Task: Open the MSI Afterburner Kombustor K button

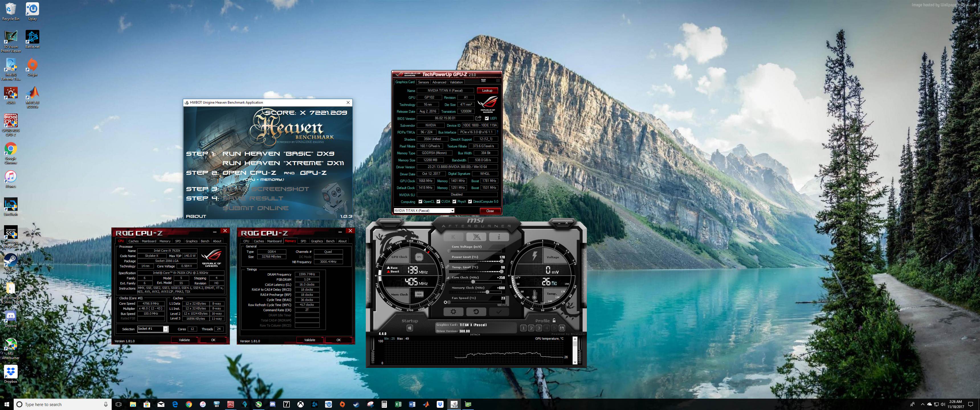Action: coord(453,237)
